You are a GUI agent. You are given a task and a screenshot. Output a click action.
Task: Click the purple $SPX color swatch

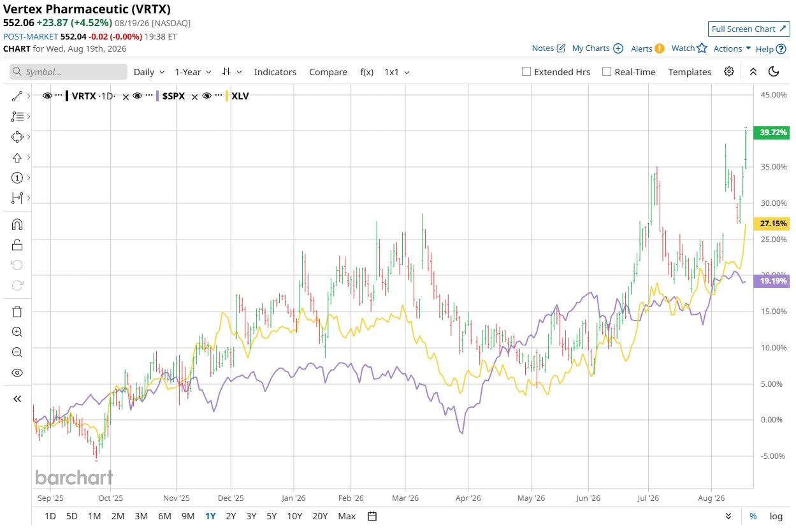157,96
